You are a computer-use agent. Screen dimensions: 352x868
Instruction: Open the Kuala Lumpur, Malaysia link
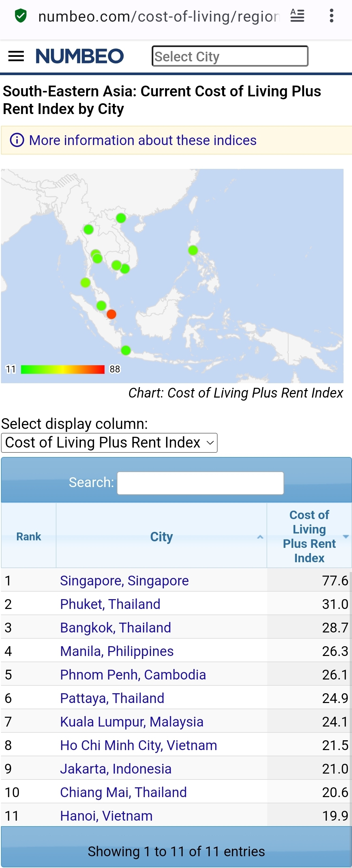(131, 722)
